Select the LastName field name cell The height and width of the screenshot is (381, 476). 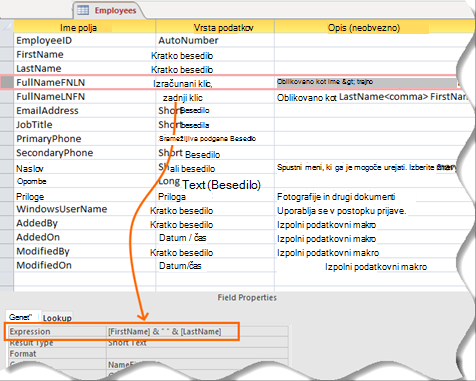pos(85,69)
